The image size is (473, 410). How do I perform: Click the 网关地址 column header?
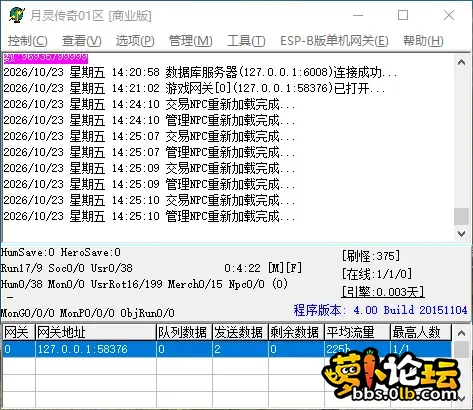click(96, 332)
